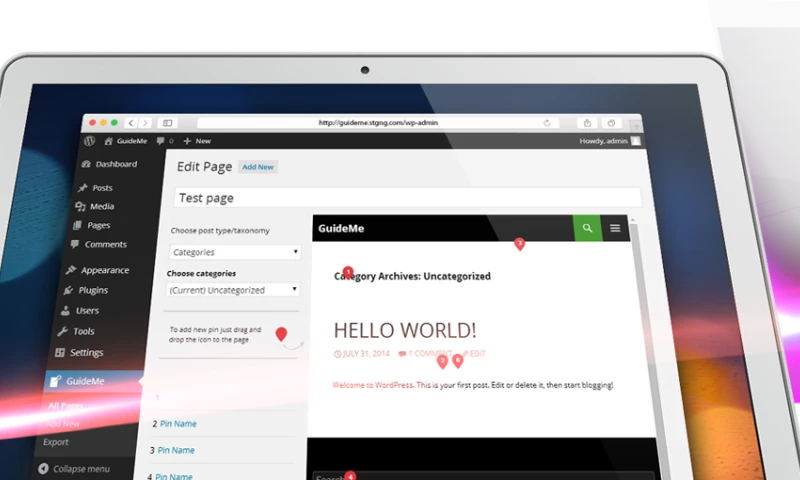The image size is (800, 480).
Task: Open the Media menu
Action: 94,206
